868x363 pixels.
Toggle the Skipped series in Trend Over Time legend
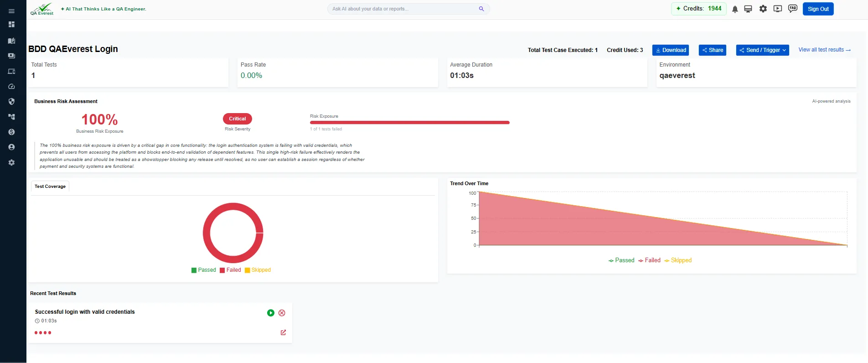(x=678, y=260)
